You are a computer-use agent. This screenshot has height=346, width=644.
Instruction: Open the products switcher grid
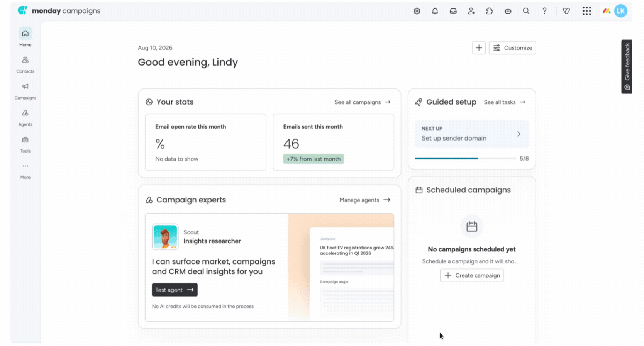587,11
